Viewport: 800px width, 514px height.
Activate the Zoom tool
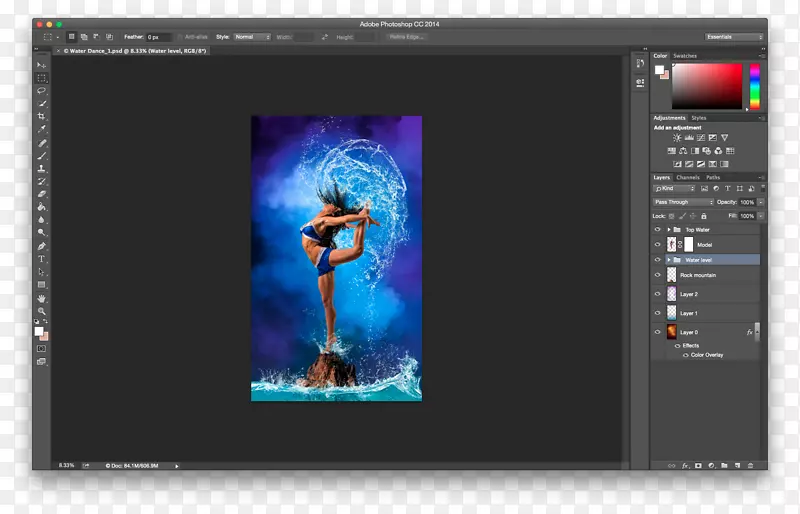pyautogui.click(x=42, y=311)
